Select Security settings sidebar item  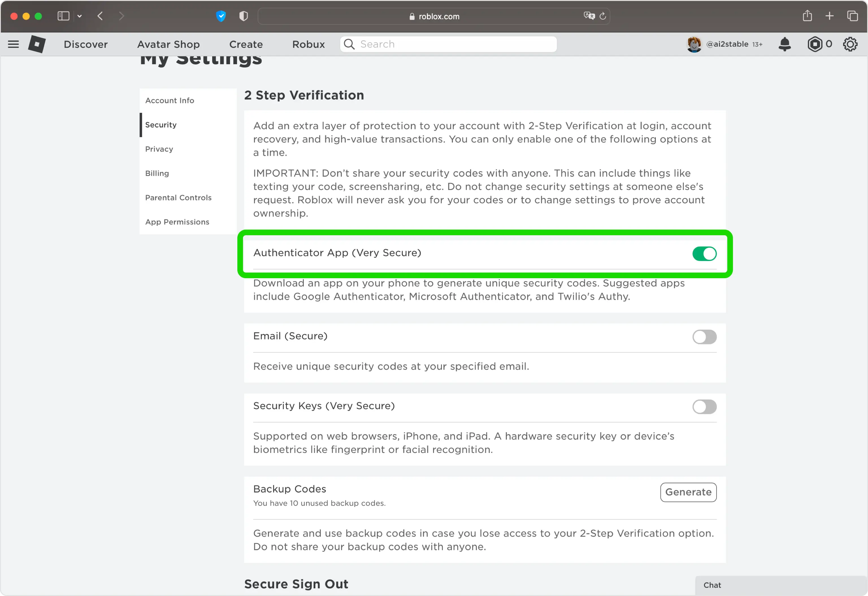tap(161, 124)
